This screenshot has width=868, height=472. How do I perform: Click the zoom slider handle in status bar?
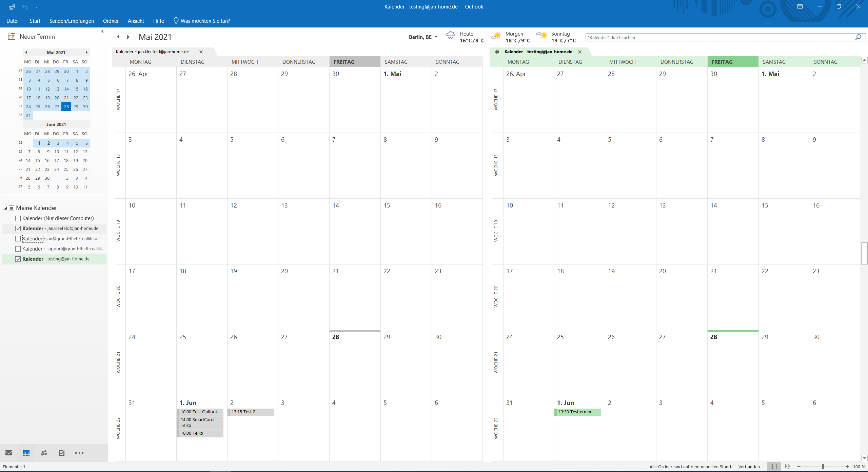pos(823,467)
